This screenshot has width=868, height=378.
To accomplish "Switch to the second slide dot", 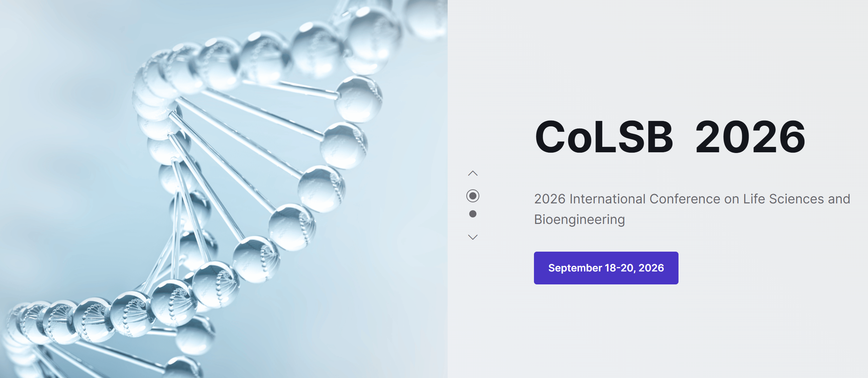I will (x=473, y=214).
